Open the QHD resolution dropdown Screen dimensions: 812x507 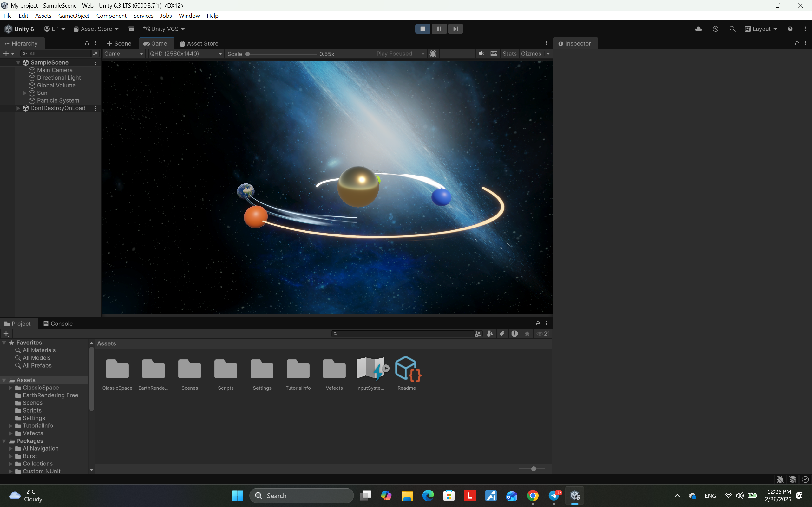186,53
